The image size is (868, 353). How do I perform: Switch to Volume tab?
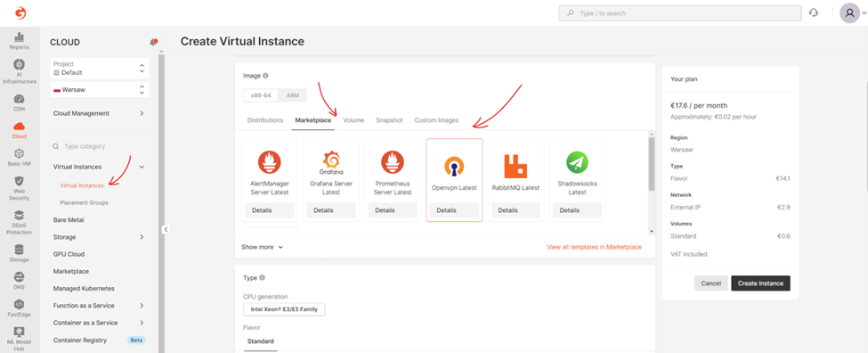pos(353,120)
